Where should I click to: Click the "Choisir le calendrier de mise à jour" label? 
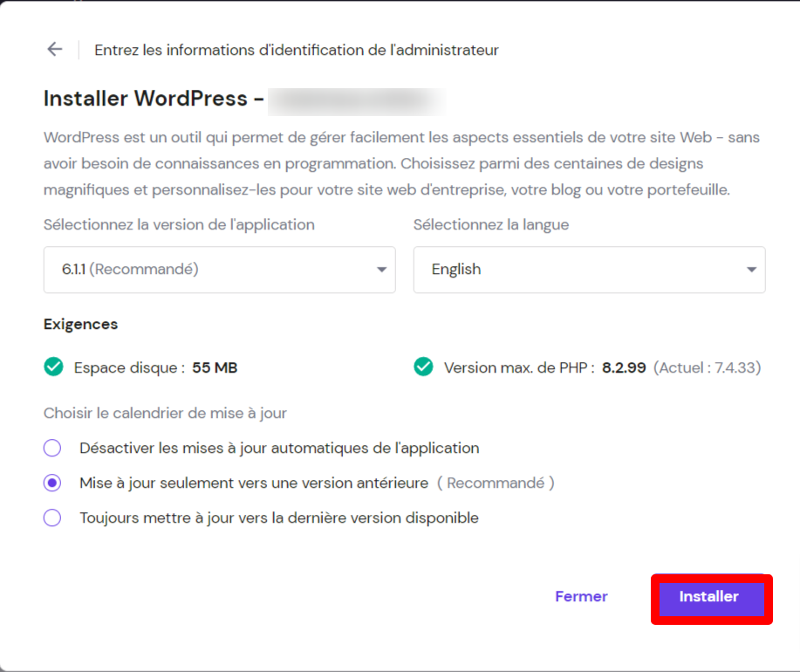coord(166,413)
